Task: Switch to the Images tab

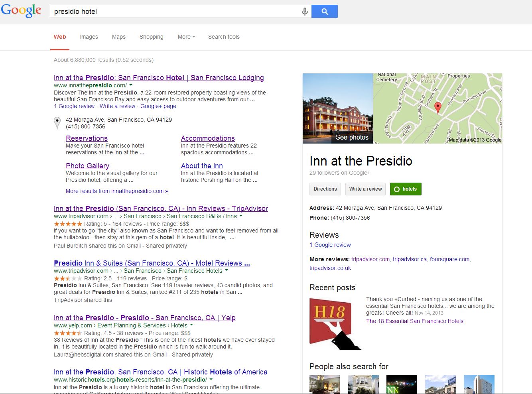Action: pos(89,37)
